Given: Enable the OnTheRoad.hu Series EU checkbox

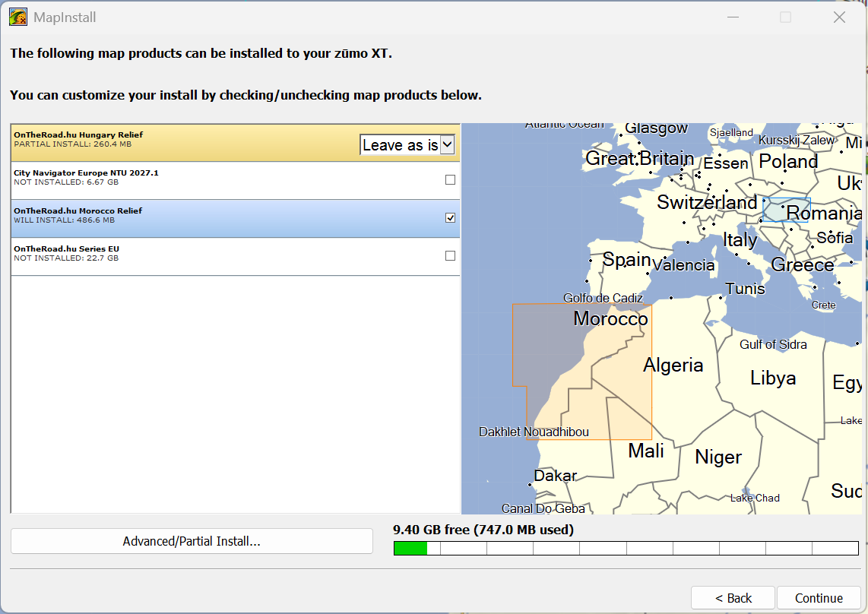Looking at the screenshot, I should tap(450, 256).
